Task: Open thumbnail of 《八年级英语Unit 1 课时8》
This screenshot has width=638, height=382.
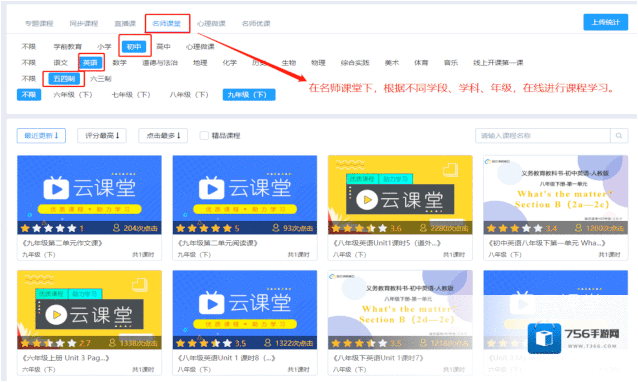Action: tap(245, 310)
